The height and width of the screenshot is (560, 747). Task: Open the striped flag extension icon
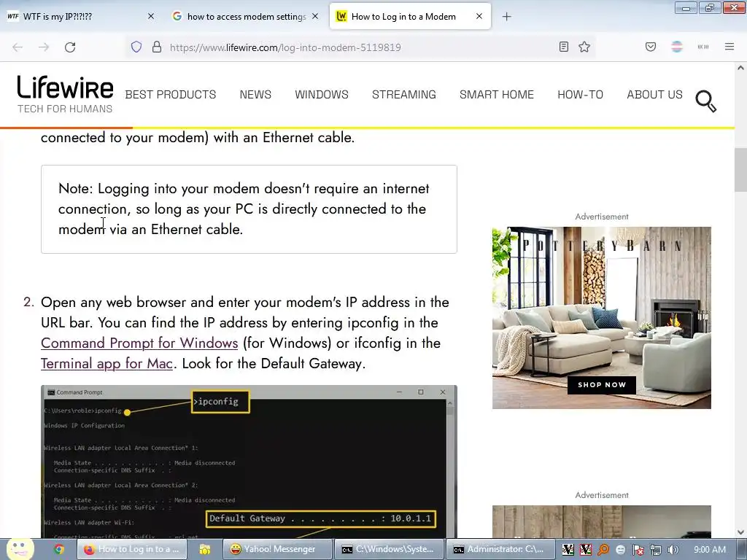[676, 47]
